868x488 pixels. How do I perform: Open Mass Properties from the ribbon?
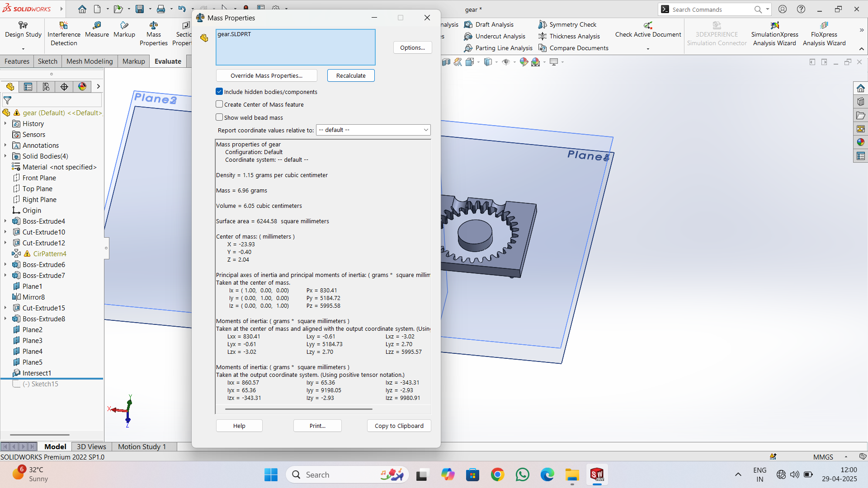[x=154, y=34]
